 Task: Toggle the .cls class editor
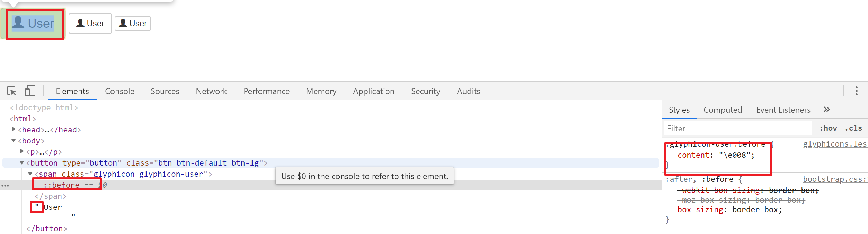pos(853,128)
